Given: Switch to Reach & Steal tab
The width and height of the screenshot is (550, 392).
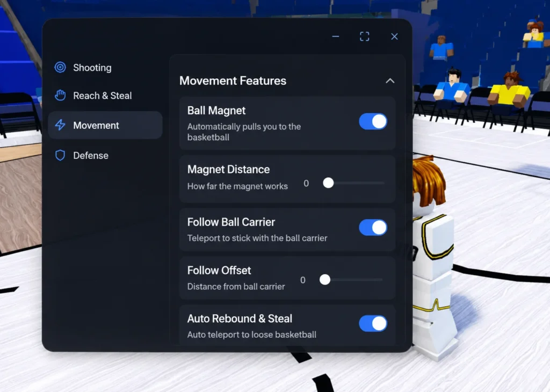Looking at the screenshot, I should pos(105,96).
